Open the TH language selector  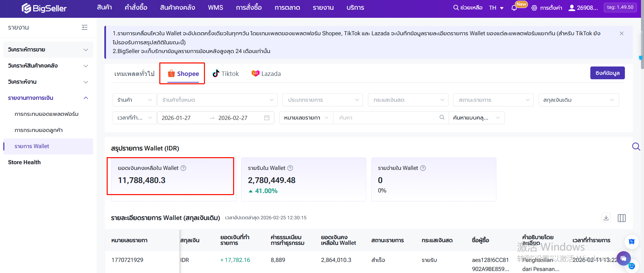(496, 8)
